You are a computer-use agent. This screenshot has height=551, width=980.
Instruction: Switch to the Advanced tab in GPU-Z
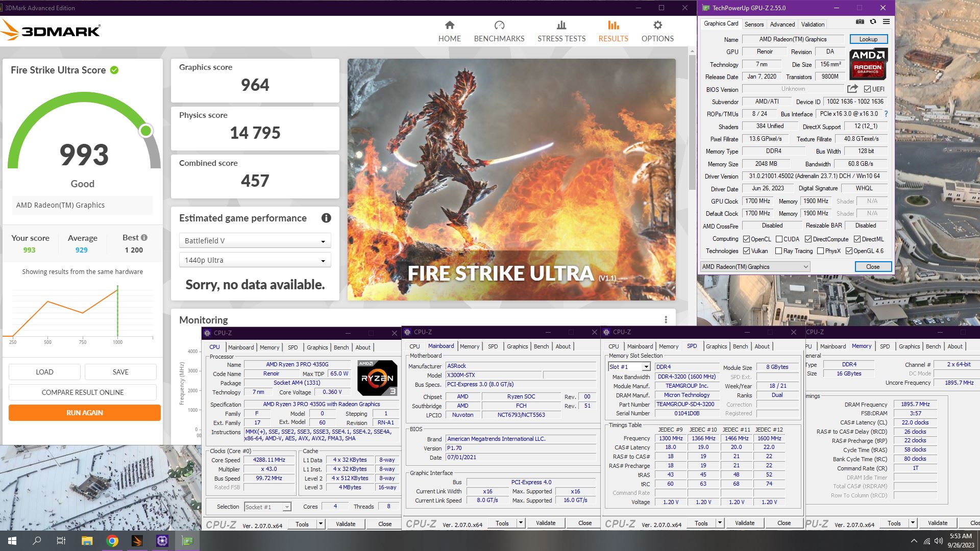[x=782, y=24]
